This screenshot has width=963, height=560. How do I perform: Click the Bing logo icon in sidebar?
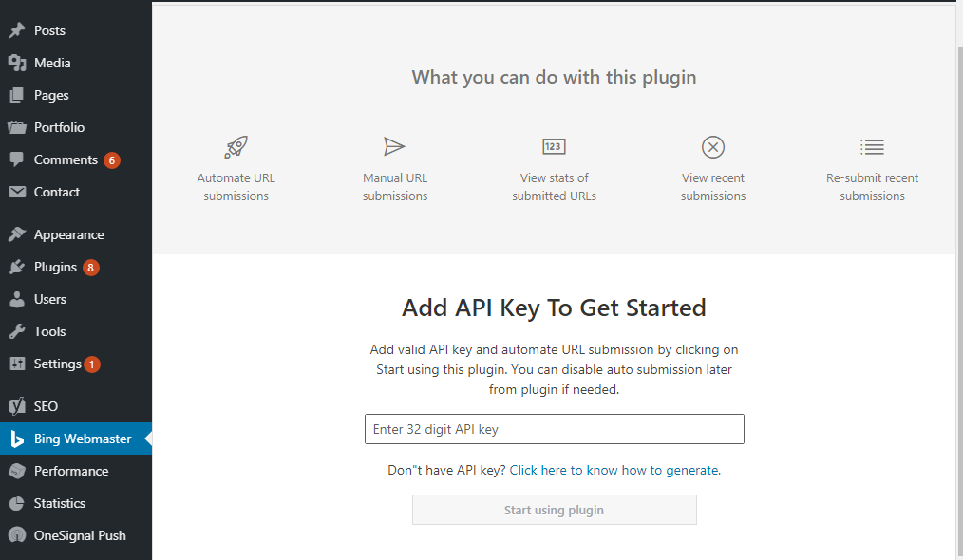point(17,439)
